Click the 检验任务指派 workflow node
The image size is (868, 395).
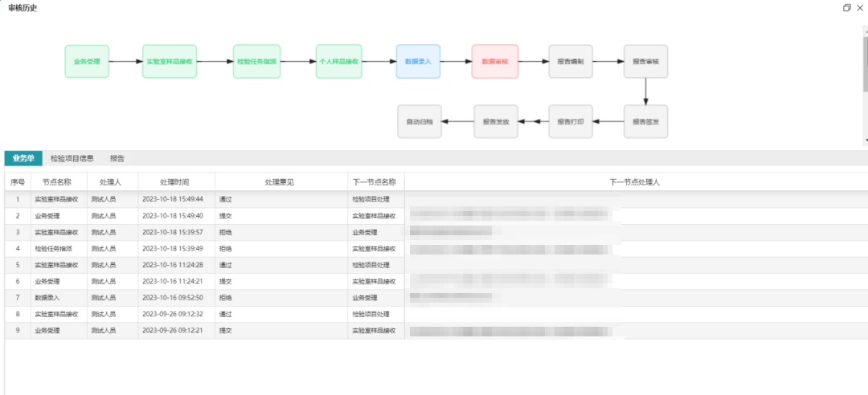(x=257, y=62)
